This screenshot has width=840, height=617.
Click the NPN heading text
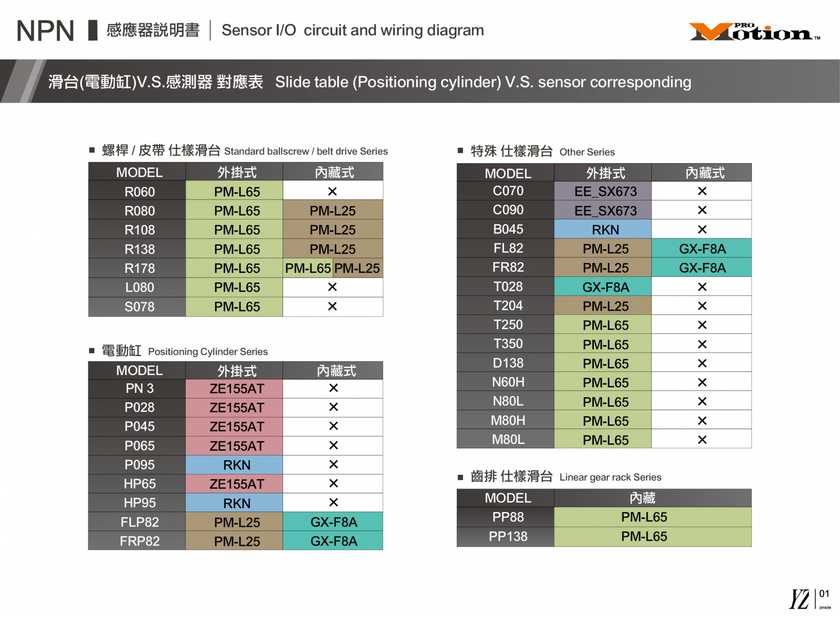pos(45,31)
